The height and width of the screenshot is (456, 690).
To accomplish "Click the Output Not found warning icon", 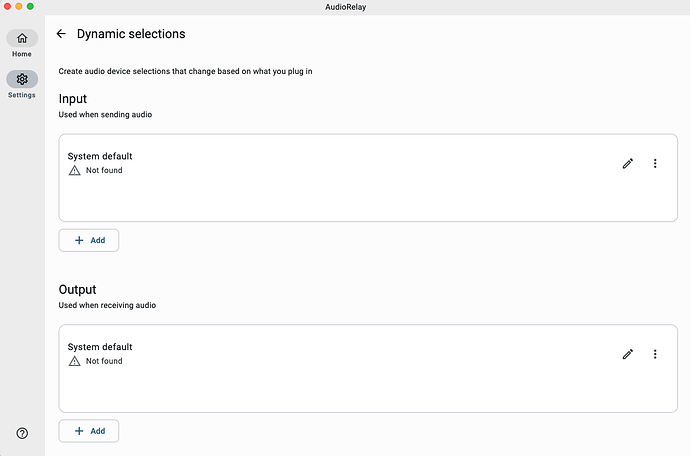I will click(74, 361).
